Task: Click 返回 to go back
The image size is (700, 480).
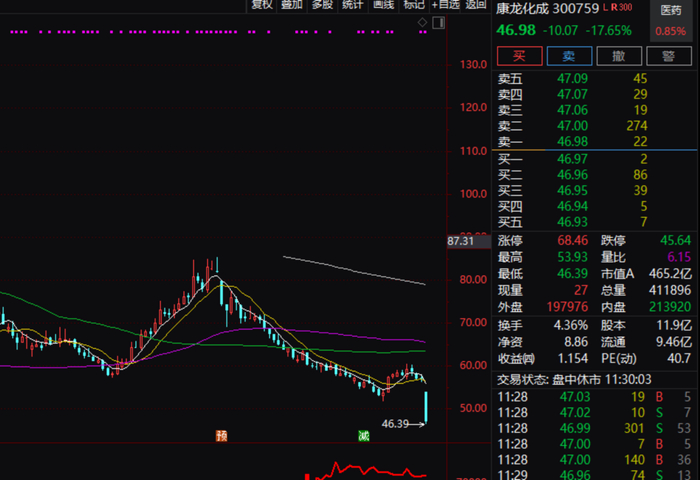Action: 476,5
